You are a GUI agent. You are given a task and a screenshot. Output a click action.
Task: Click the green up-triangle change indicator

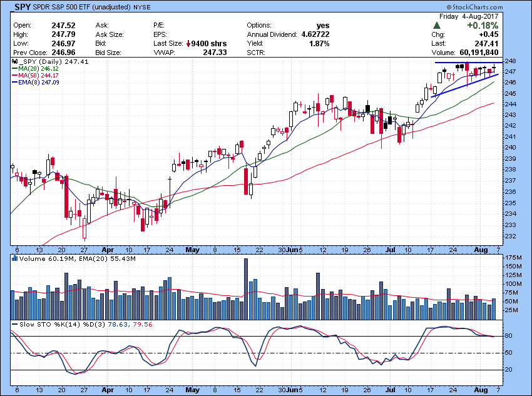437,26
